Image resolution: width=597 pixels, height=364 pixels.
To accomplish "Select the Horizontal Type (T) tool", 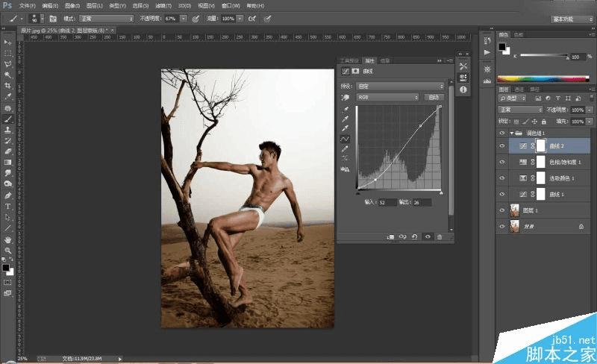I will point(7,206).
